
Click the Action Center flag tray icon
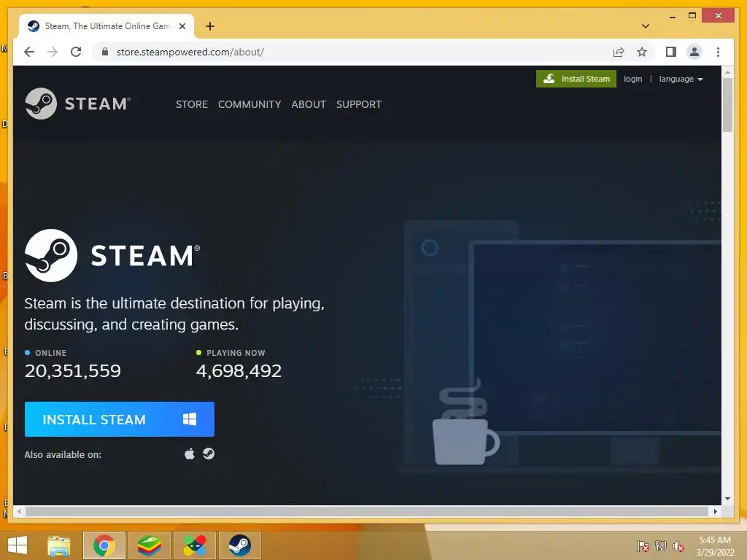(x=643, y=545)
